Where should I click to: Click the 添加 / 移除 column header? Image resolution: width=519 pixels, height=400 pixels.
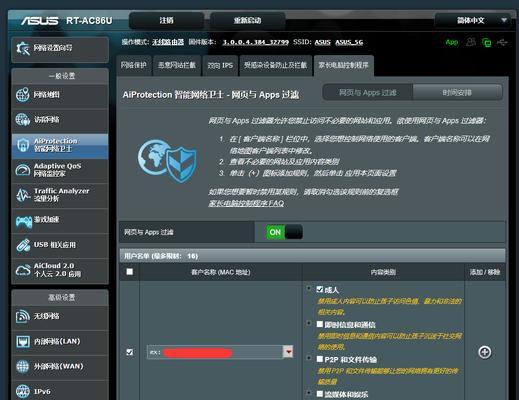click(x=485, y=272)
